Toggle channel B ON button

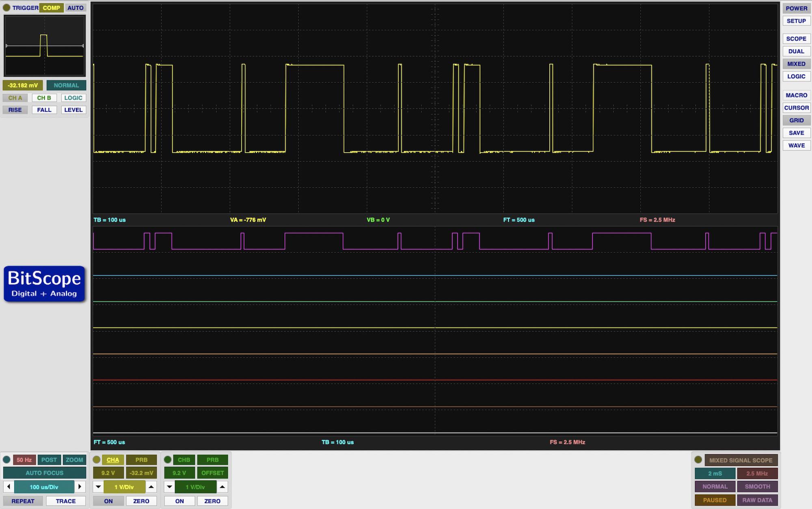coord(179,501)
